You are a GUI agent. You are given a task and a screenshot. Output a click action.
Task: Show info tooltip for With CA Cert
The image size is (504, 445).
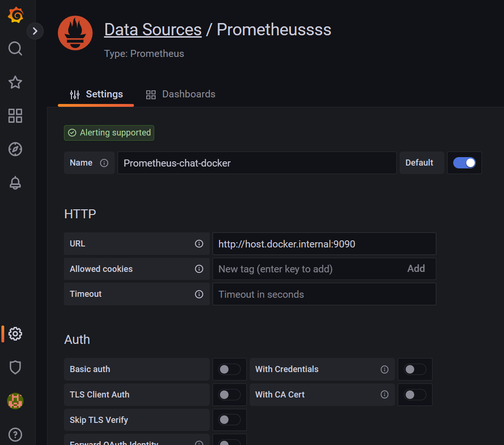coord(385,395)
